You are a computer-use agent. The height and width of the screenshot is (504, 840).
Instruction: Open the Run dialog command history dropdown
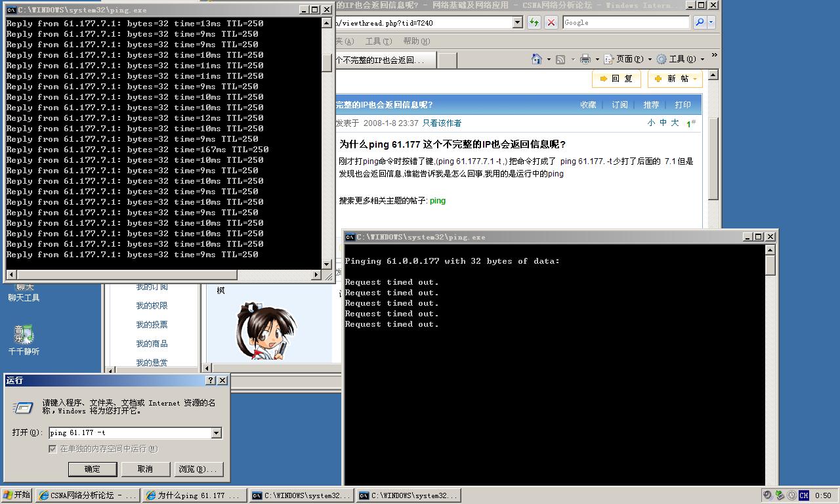point(217,433)
